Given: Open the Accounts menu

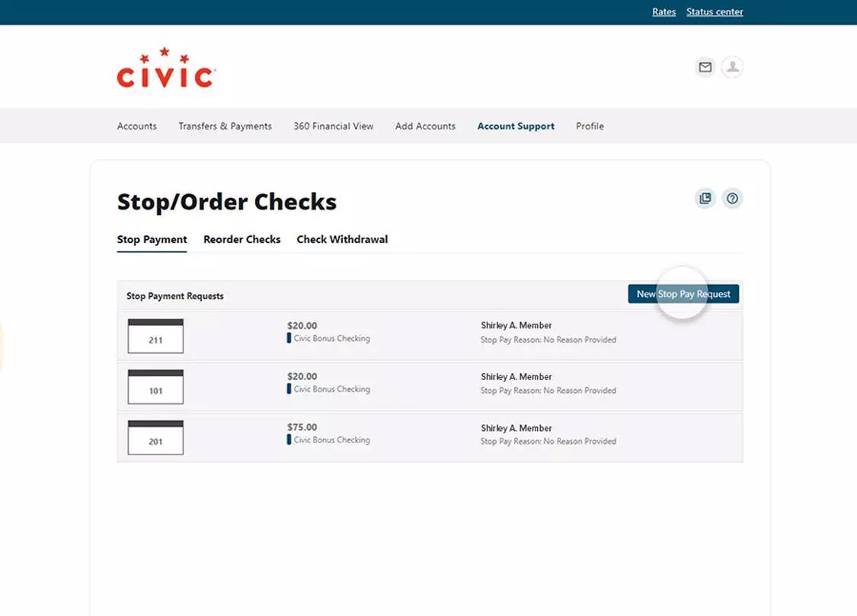Looking at the screenshot, I should (136, 126).
